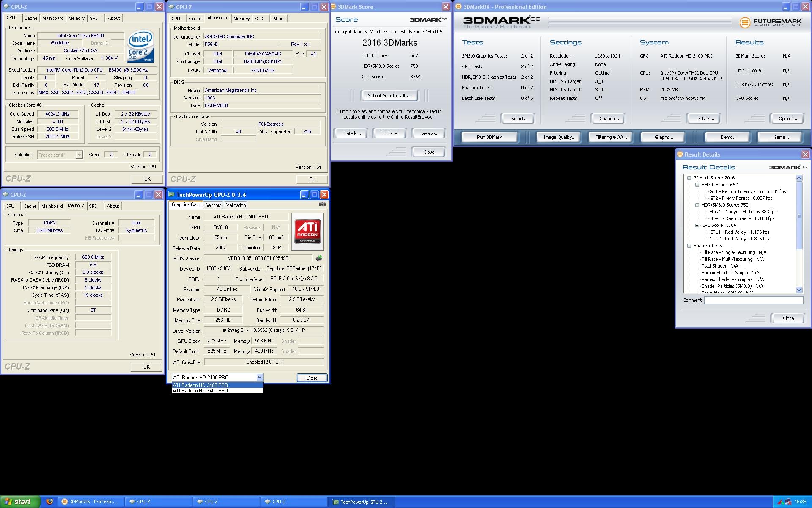The width and height of the screenshot is (812, 508).
Task: Collapse the CPU Score: 3764 node
Action: [x=697, y=225]
